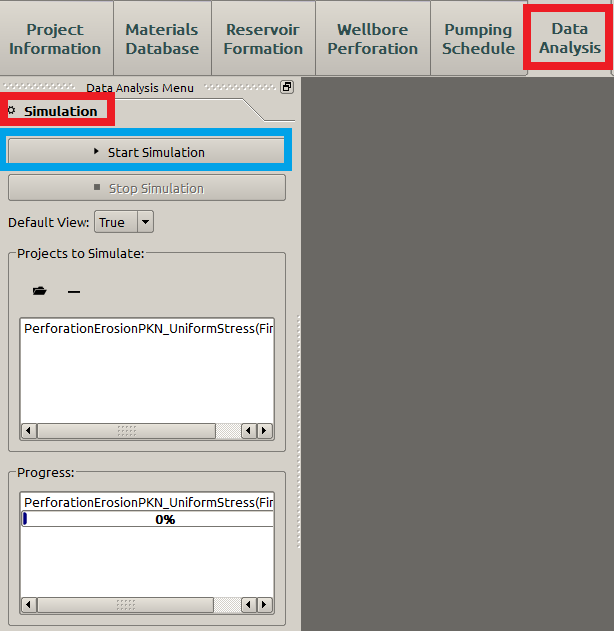Click projects list scrollbar far-right arrow

[x=264, y=431]
